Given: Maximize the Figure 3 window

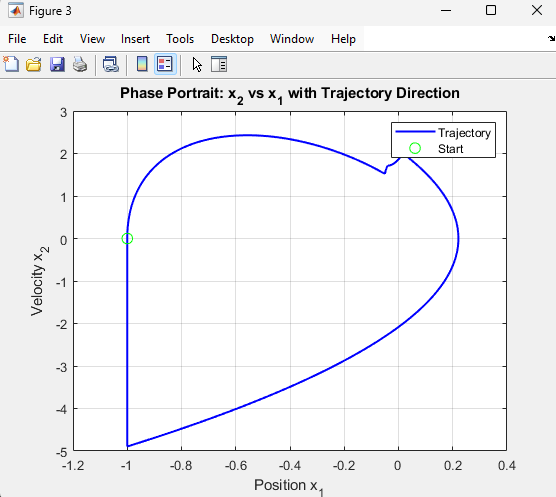Looking at the screenshot, I should [491, 10].
